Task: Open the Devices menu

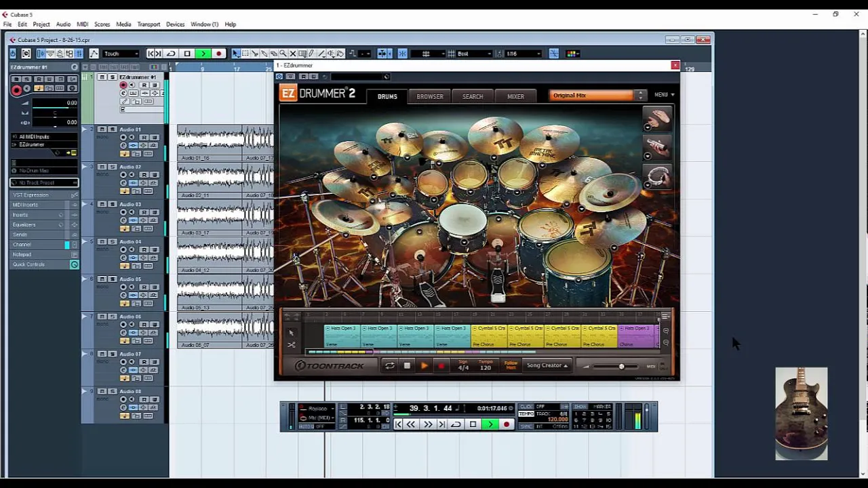Action: (175, 24)
